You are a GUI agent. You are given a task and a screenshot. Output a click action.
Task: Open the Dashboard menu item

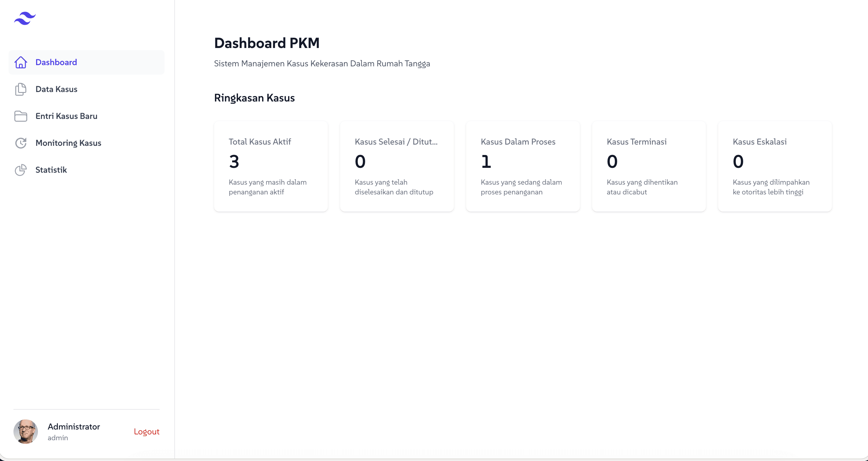point(87,62)
